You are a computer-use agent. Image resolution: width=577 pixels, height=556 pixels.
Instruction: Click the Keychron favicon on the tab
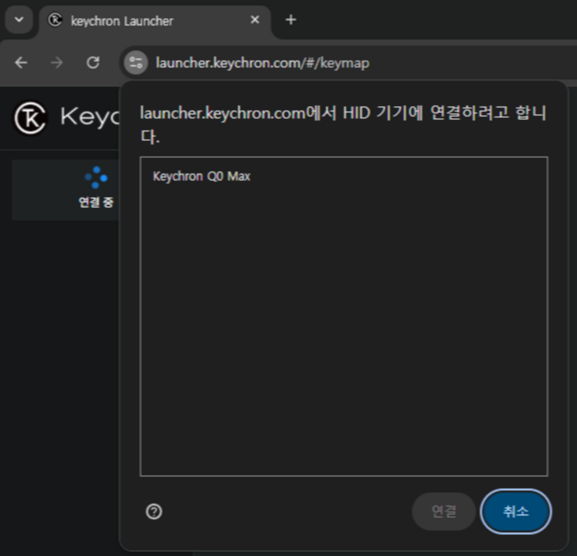point(55,20)
